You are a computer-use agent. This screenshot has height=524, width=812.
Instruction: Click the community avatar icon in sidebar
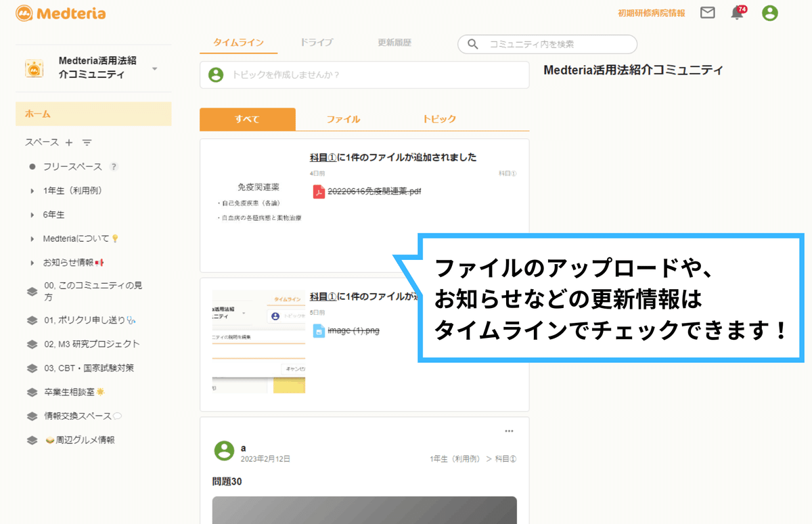(34, 68)
